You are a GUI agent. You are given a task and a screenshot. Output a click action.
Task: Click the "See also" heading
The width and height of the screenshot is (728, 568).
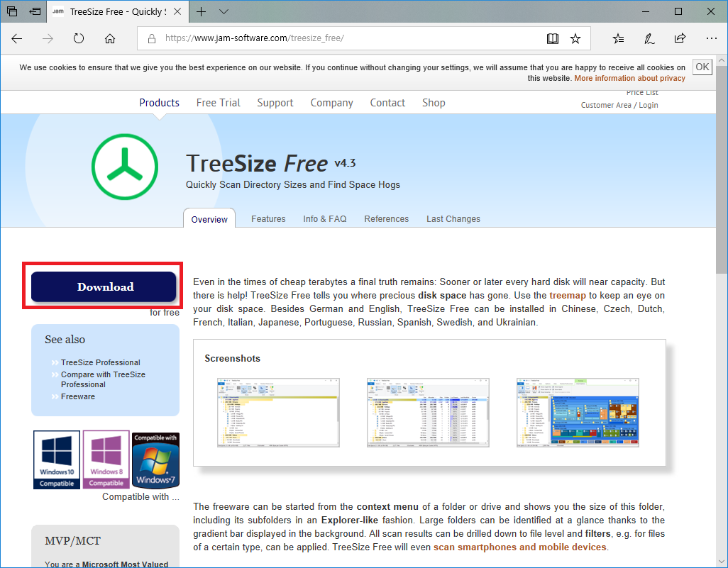pos(65,339)
